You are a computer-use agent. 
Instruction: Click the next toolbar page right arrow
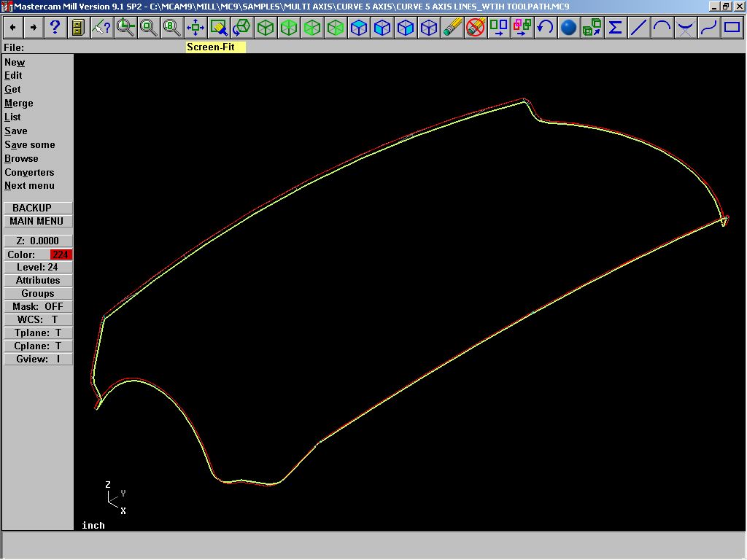(x=34, y=28)
